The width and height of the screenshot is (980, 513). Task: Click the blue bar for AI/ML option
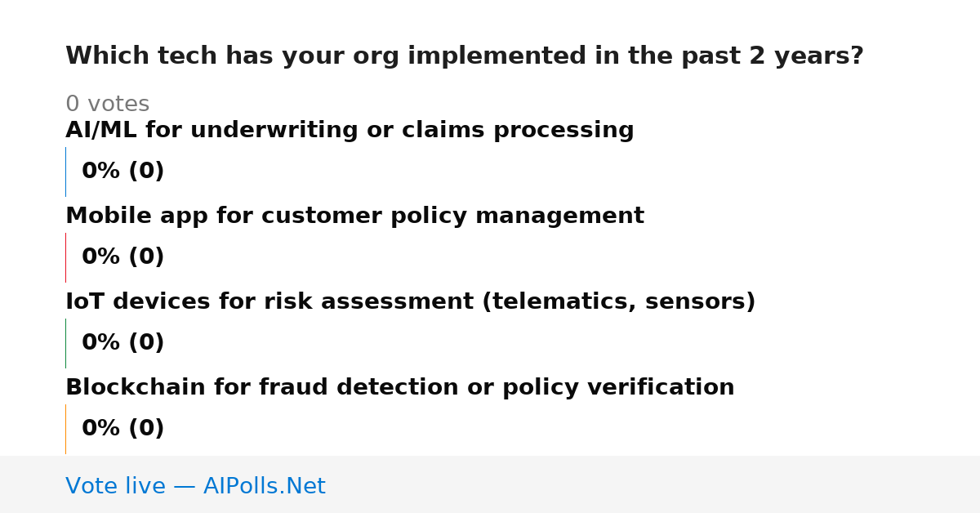[65, 172]
